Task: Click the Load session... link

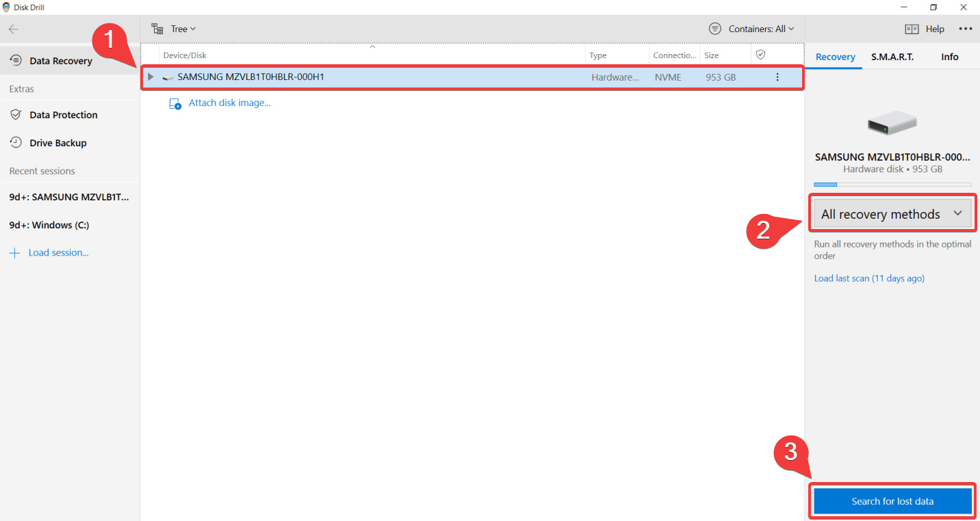Action: click(x=49, y=253)
